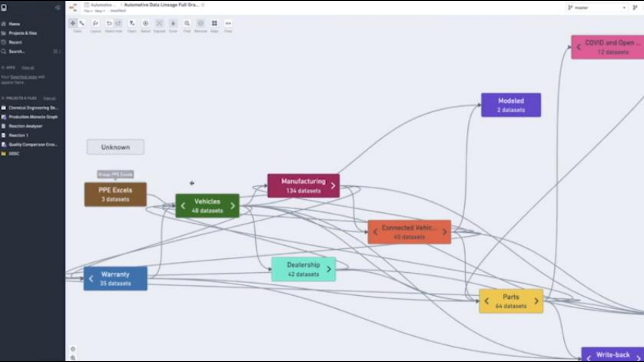Select the Modeled 2 datasets node
The width and height of the screenshot is (644, 362).
click(511, 105)
